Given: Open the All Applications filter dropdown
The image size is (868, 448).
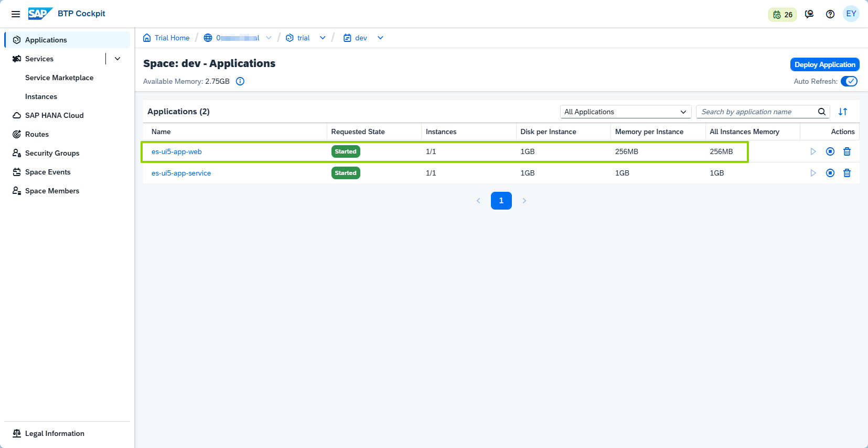Looking at the screenshot, I should (x=625, y=112).
